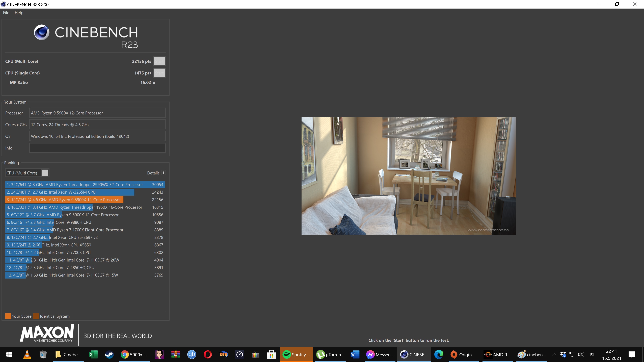Open AMD Ryzen Master from the taskbar
Image resolution: width=644 pixels, height=362 pixels.
(x=496, y=354)
